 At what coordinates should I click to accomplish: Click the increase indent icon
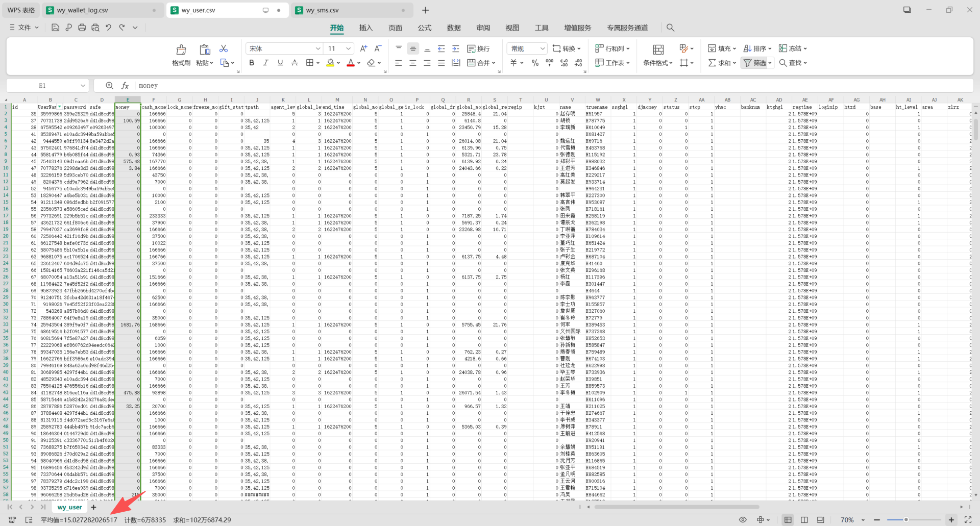[x=456, y=48]
